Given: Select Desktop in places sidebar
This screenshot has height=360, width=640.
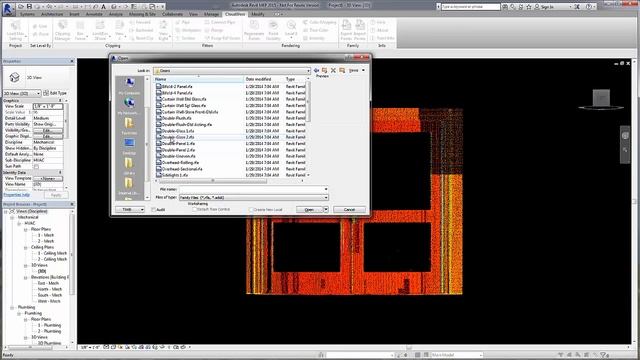Looking at the screenshot, I should [129, 146].
